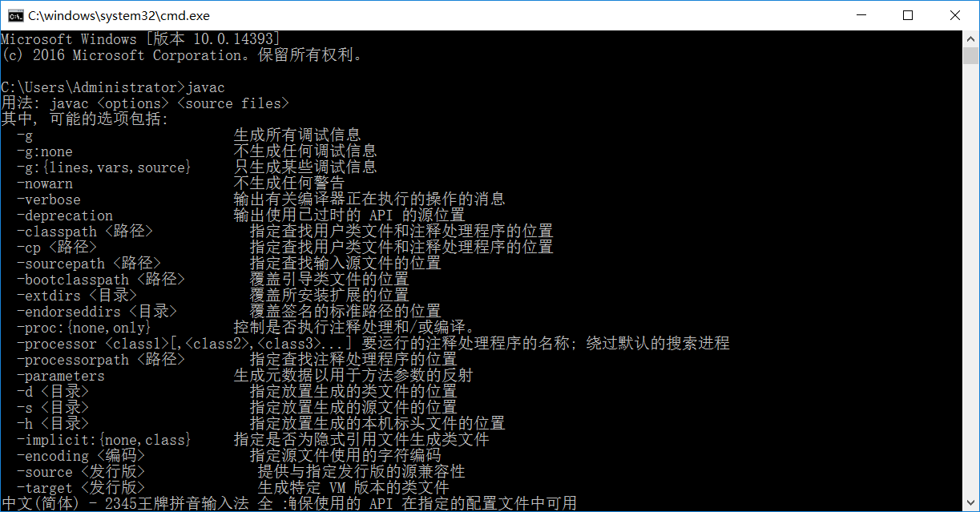Click the javac command at the prompt

pyautogui.click(x=205, y=87)
